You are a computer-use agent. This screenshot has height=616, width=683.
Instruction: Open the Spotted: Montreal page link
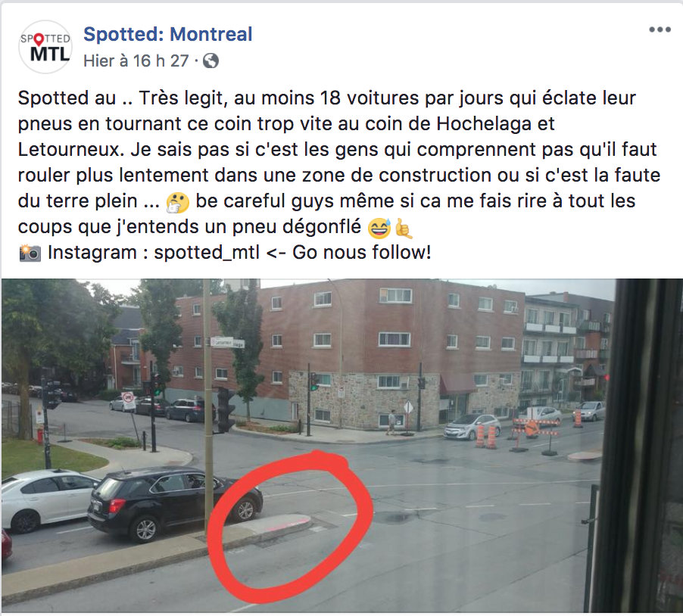tap(167, 34)
